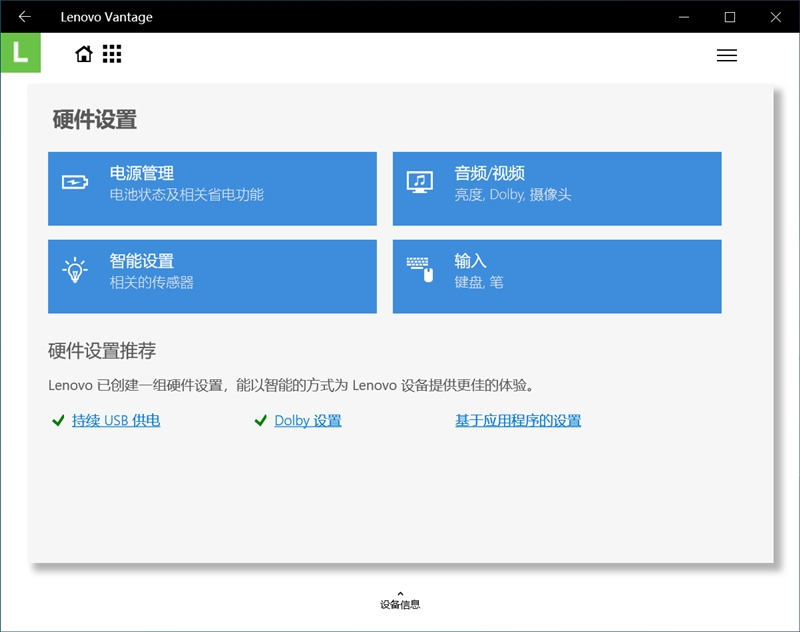Image resolution: width=800 pixels, height=632 pixels.
Task: Click the home icon in the toolbar
Action: click(84, 54)
